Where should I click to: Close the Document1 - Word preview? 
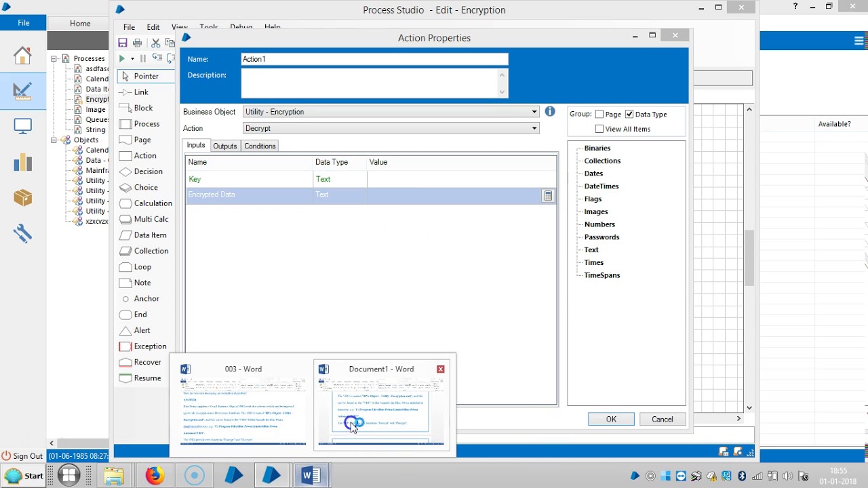pyautogui.click(x=441, y=369)
